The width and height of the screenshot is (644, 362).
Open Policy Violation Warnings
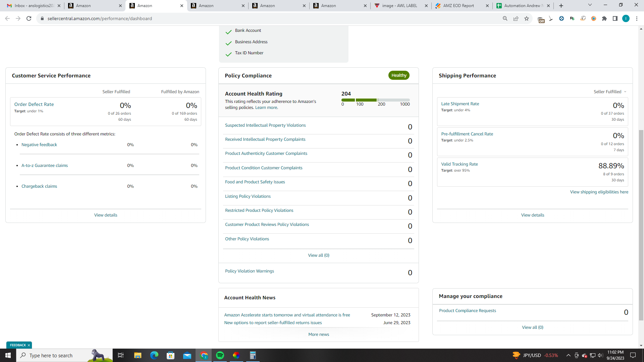tap(250, 271)
